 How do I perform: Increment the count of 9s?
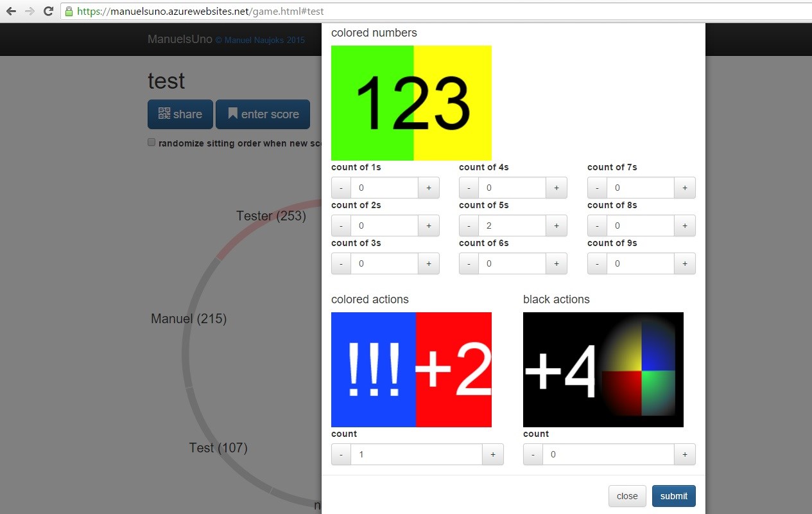point(684,264)
